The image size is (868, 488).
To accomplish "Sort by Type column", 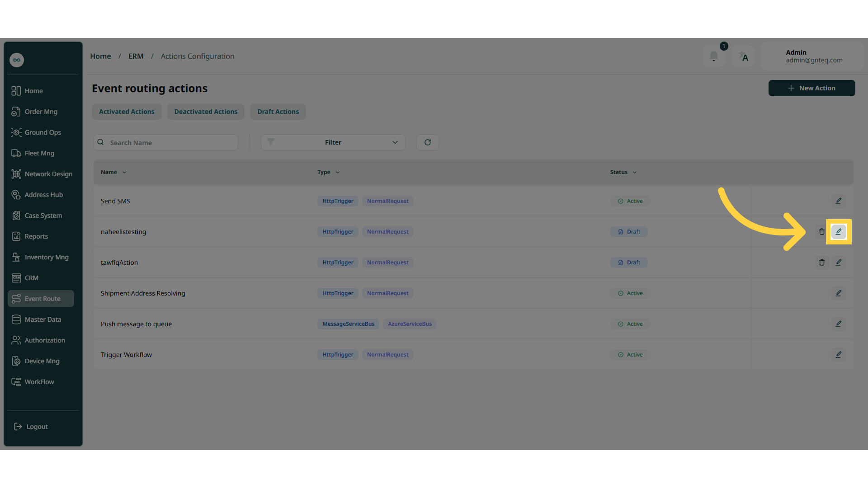I will pyautogui.click(x=328, y=172).
